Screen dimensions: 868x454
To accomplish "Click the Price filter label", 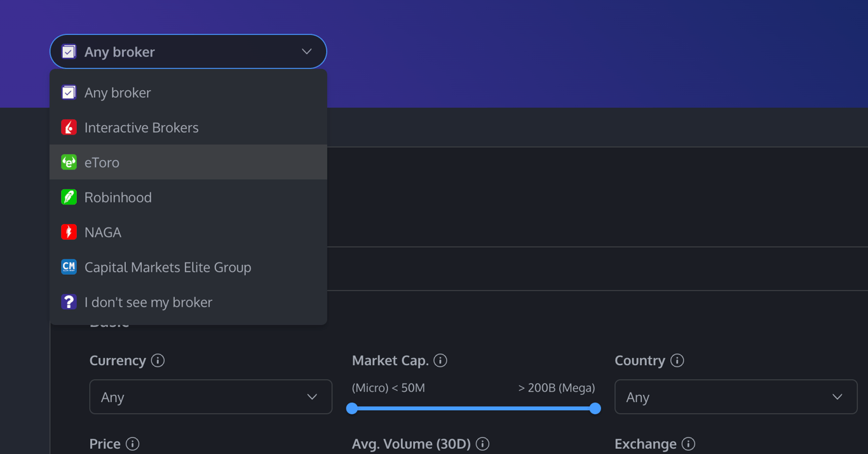I will coord(105,444).
